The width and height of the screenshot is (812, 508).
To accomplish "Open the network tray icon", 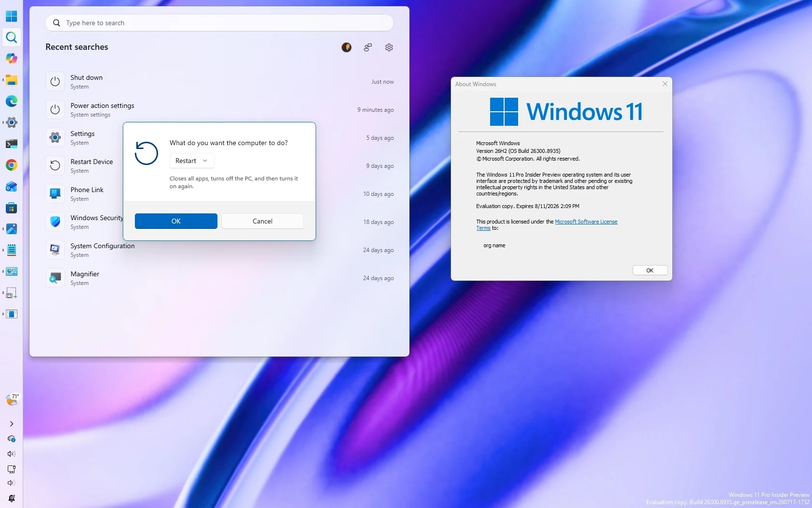I will pyautogui.click(x=11, y=469).
